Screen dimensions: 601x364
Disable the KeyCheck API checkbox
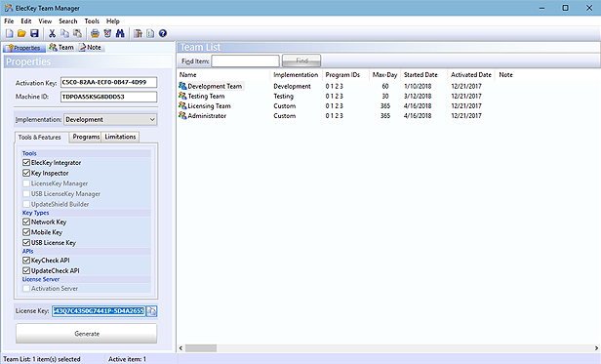[x=26, y=260]
